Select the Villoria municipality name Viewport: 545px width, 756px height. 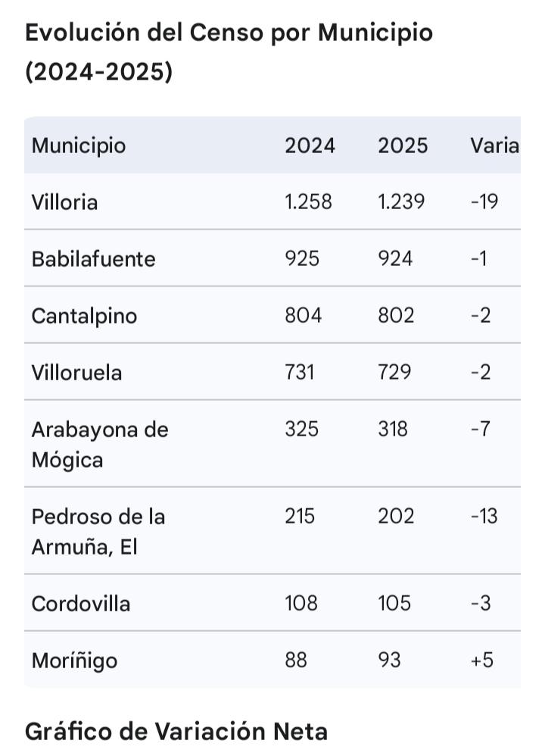coord(64,202)
